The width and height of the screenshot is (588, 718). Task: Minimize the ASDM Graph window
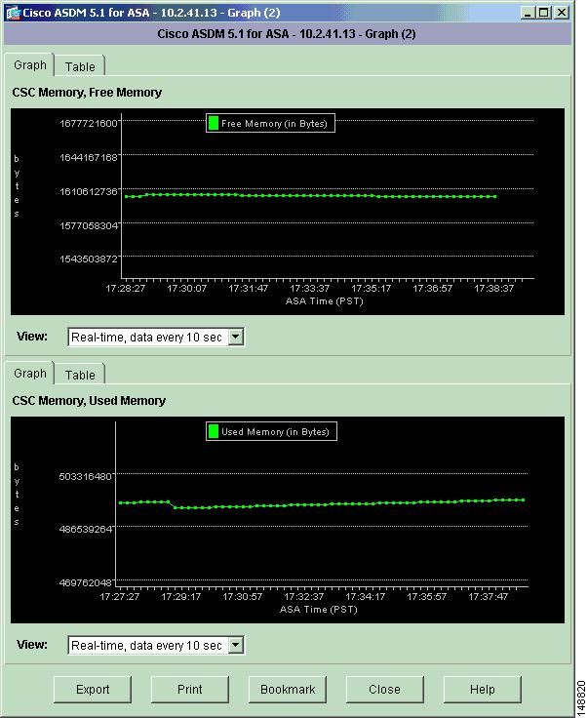[528, 13]
